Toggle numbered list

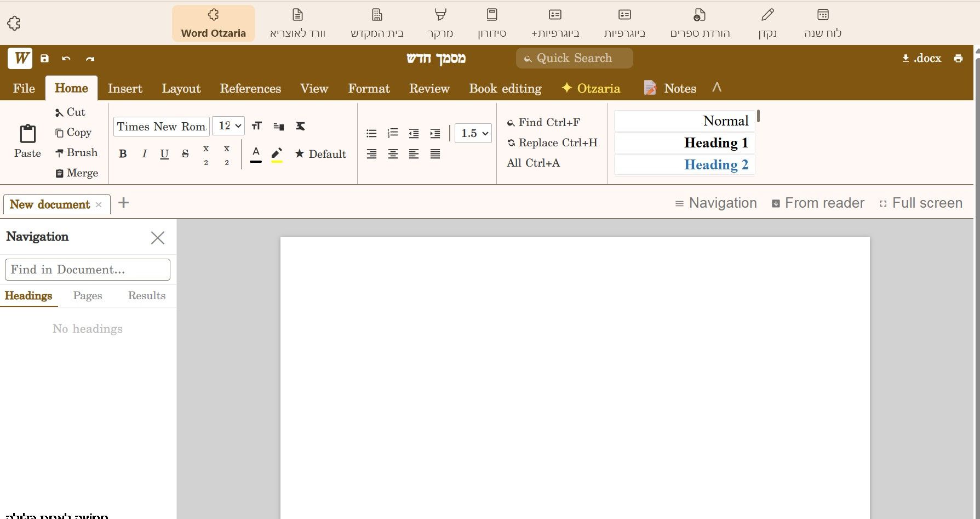(x=393, y=133)
